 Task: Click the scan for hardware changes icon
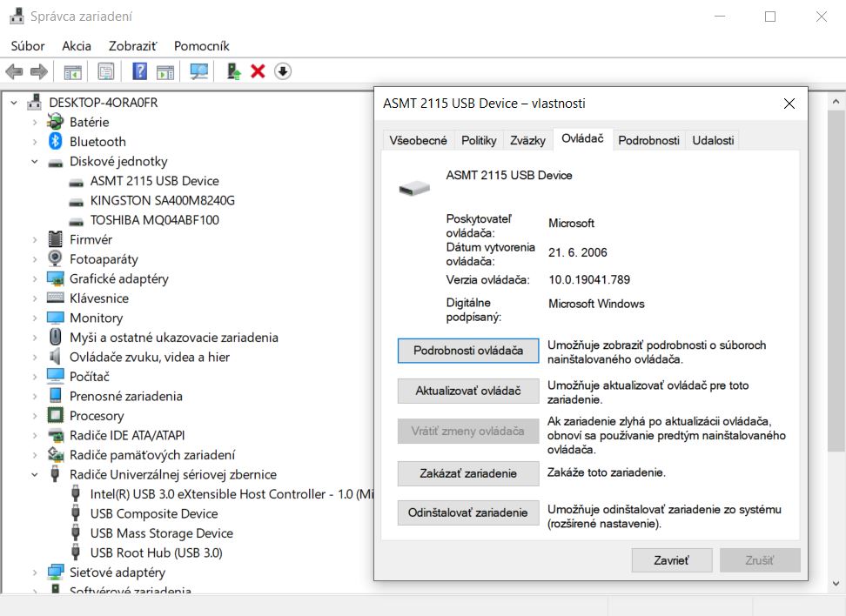click(199, 71)
